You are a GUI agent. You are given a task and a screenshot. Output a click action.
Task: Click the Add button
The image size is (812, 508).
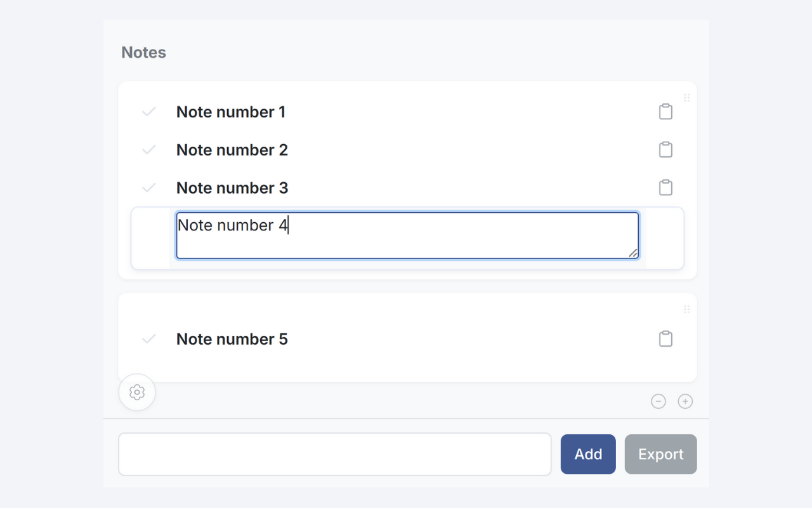coord(588,454)
